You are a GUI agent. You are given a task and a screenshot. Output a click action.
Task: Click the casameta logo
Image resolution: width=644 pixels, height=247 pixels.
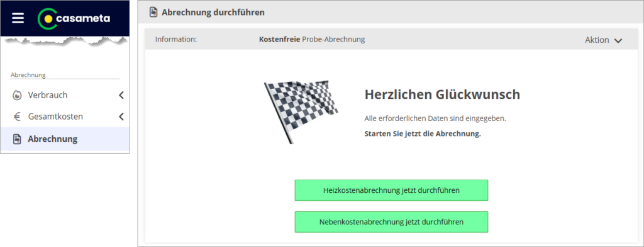click(74, 18)
